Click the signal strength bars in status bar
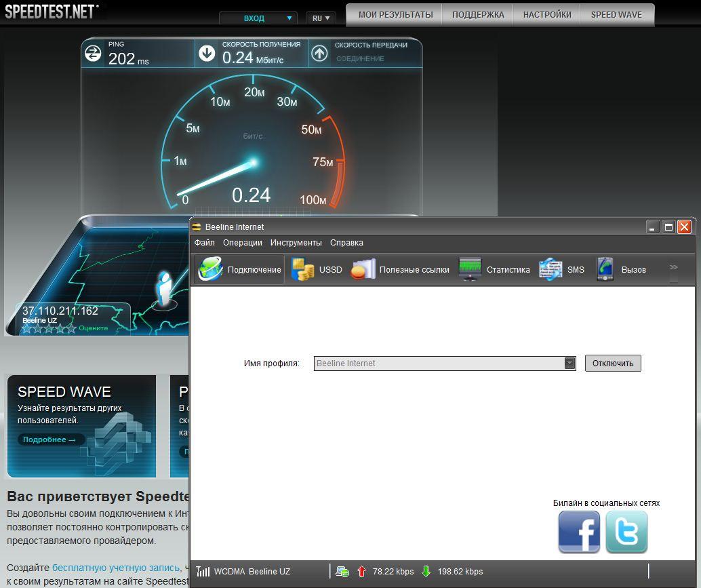Image resolution: width=701 pixels, height=588 pixels. pyautogui.click(x=203, y=571)
